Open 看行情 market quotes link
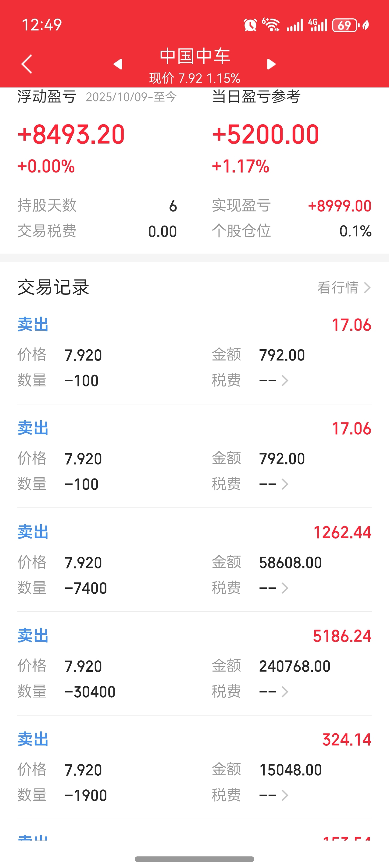This screenshot has width=389, height=868. click(x=344, y=288)
